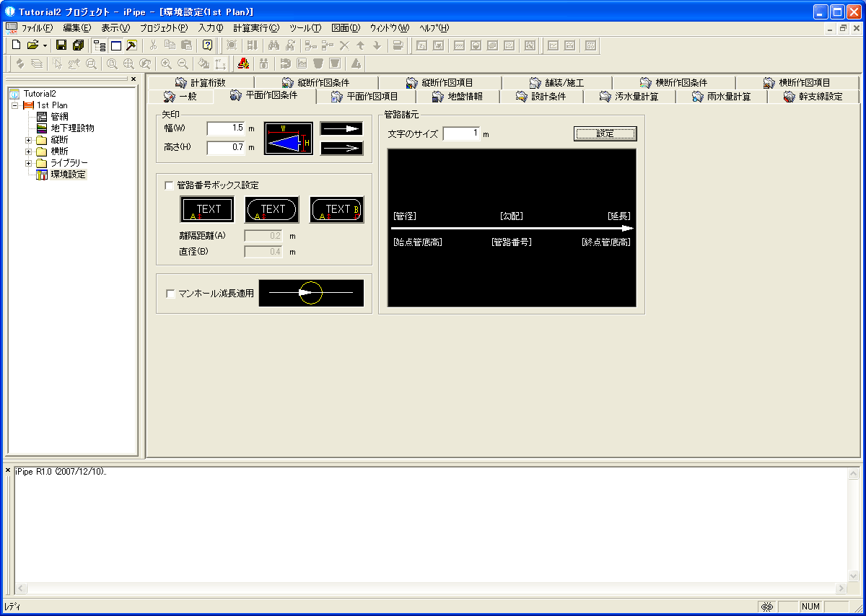Restore the inner document window
Image resolution: width=866 pixels, height=616 pixels.
[x=842, y=27]
